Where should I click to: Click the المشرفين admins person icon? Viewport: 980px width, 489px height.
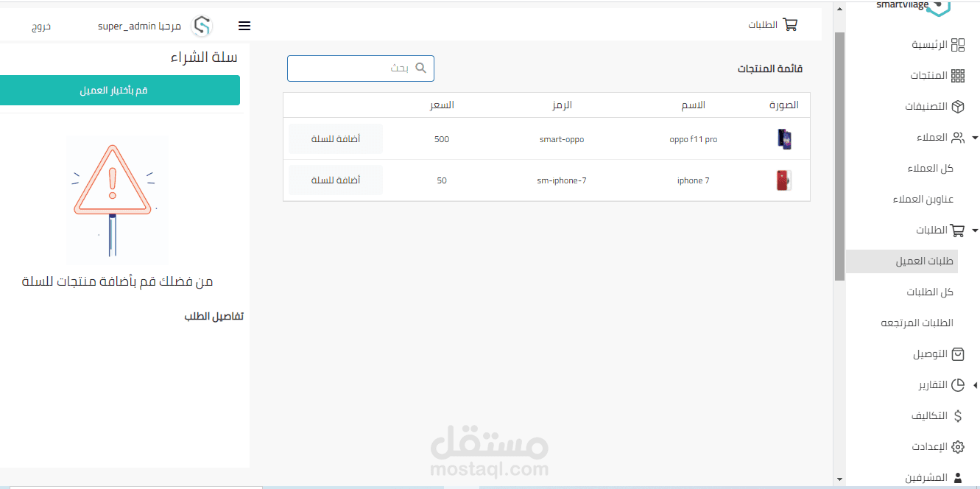(957, 476)
